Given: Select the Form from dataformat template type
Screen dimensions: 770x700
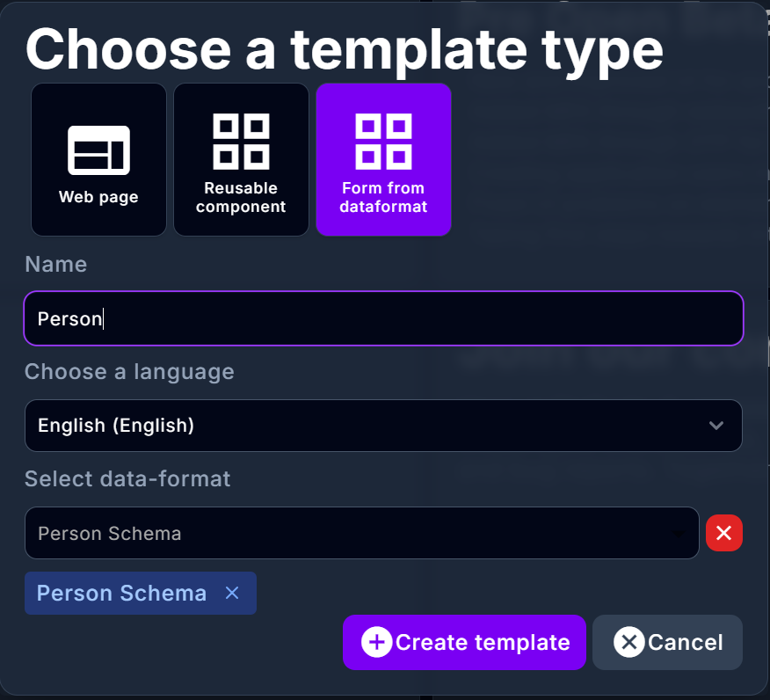Looking at the screenshot, I should [x=383, y=159].
